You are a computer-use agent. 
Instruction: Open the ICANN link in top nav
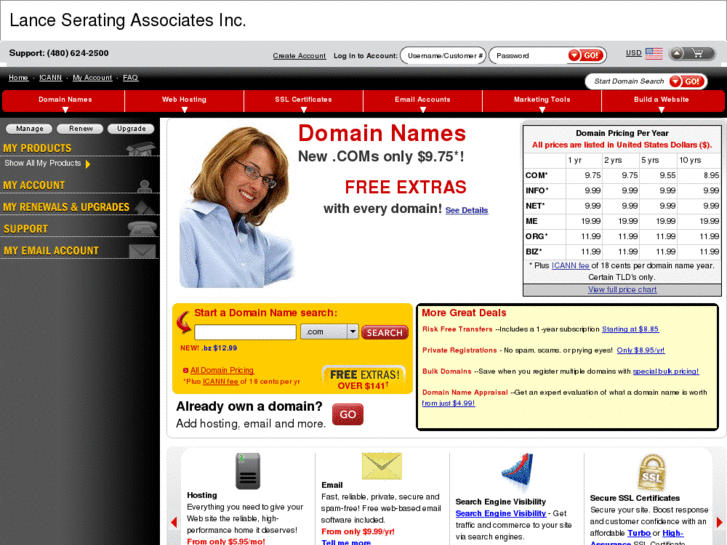[x=51, y=78]
